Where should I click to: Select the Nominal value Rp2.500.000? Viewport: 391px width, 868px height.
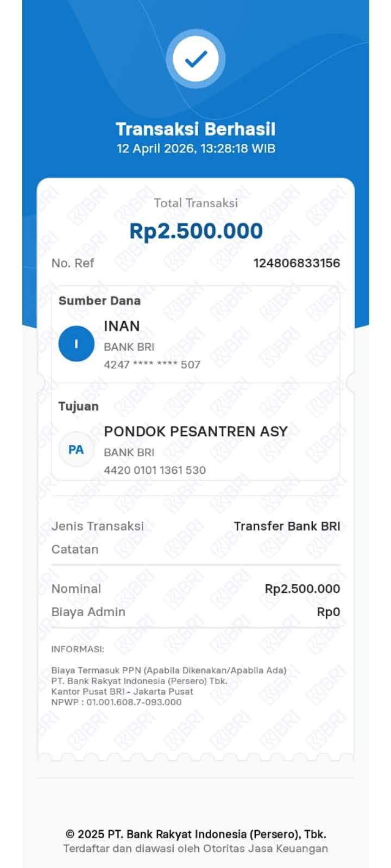[302, 589]
